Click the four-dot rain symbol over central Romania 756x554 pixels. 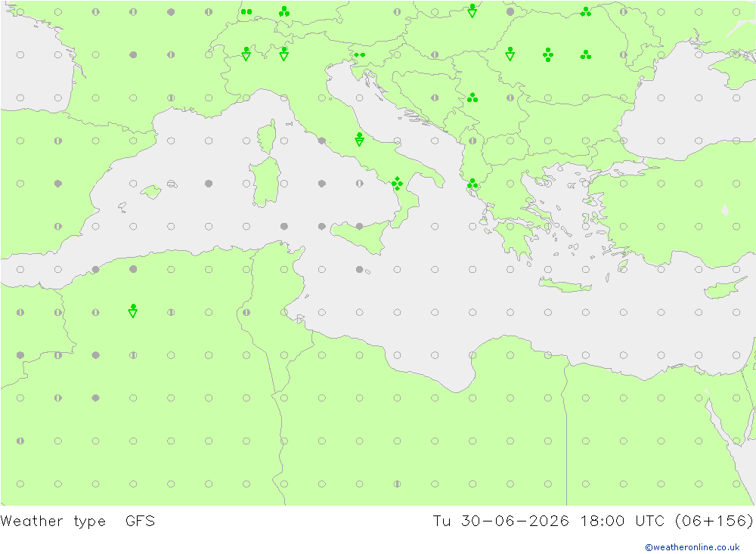(x=547, y=54)
